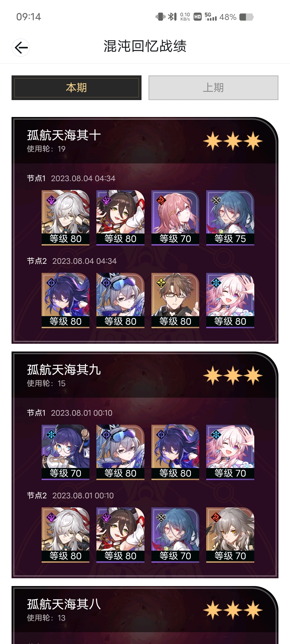Viewport: 290px width, 644px height.
Task: Tap the pink-haired level 70 character in 其十 node 1
Action: 175,218
